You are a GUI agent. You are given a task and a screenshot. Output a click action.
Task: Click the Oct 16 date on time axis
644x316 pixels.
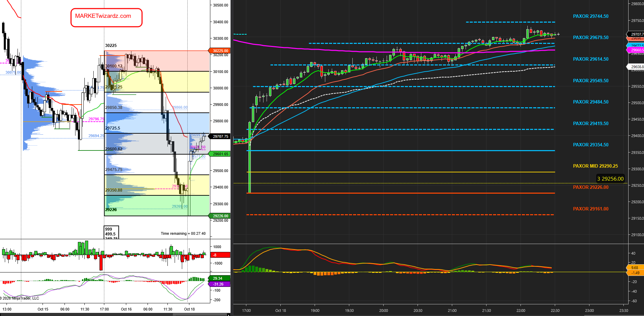coord(126,309)
